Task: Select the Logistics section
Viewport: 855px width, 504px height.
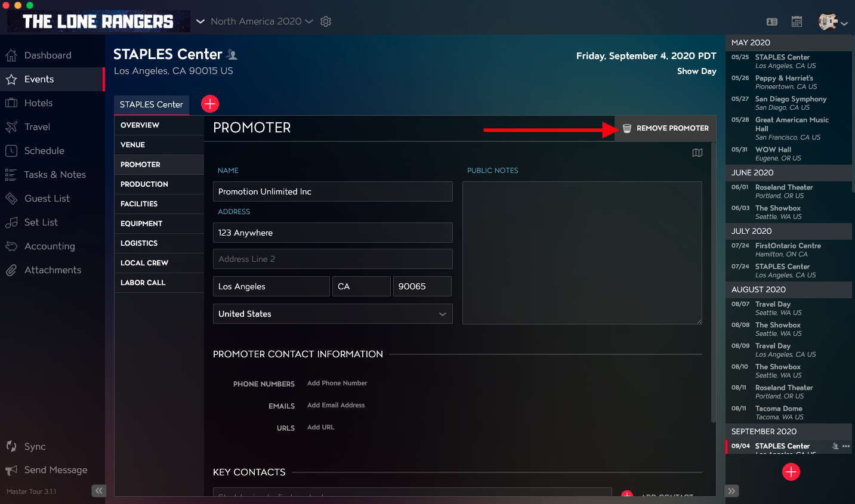Action: coord(159,243)
